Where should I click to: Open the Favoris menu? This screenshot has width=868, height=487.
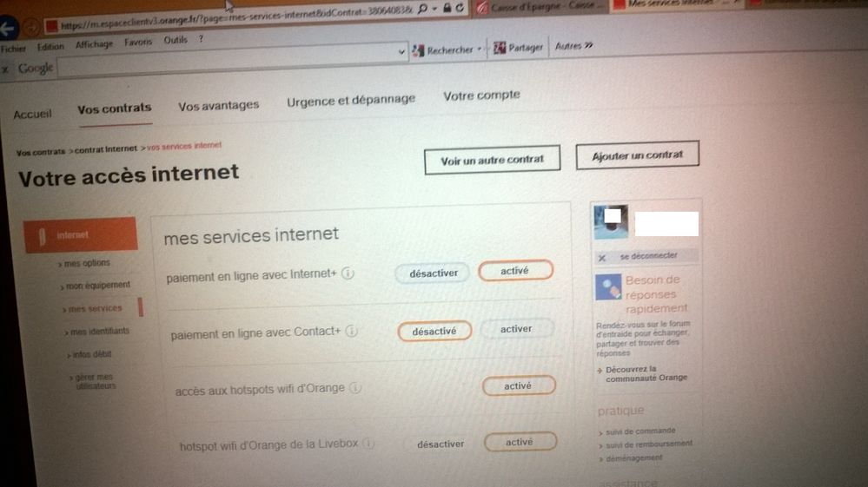138,42
